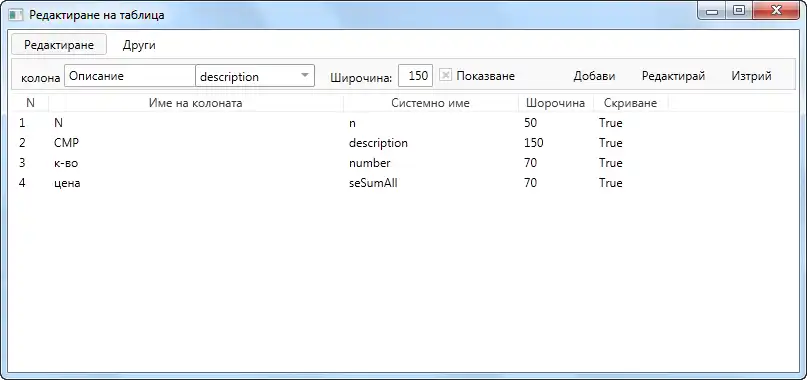
Task: Sort by the N column header
Action: pyautogui.click(x=30, y=103)
